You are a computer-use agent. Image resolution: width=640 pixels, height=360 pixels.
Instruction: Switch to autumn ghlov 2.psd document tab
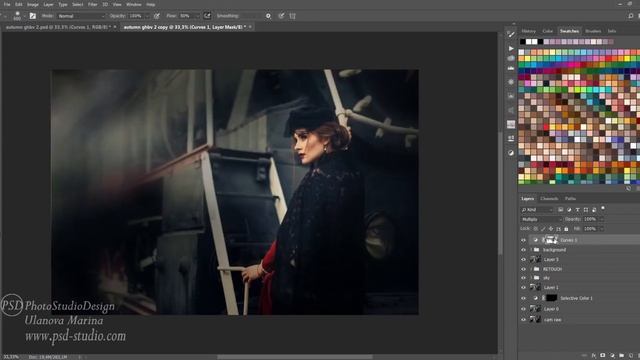(58, 27)
